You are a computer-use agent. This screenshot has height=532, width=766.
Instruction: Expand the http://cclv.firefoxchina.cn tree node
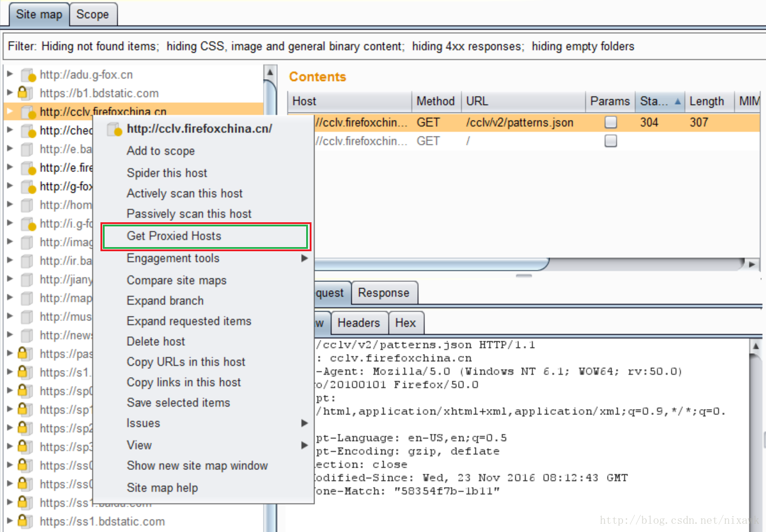[x=9, y=111]
